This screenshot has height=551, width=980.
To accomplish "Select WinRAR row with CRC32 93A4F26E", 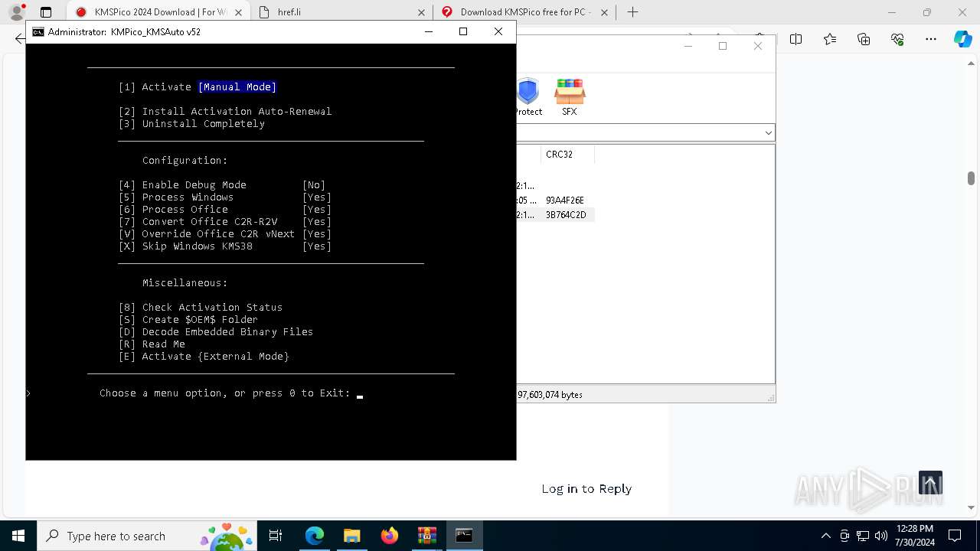I will [565, 201].
